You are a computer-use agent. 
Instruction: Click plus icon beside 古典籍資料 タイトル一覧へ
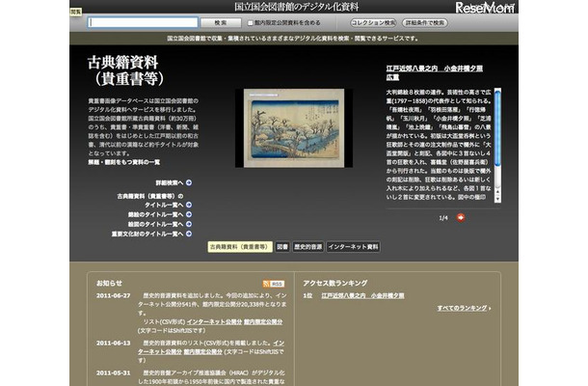click(x=189, y=205)
